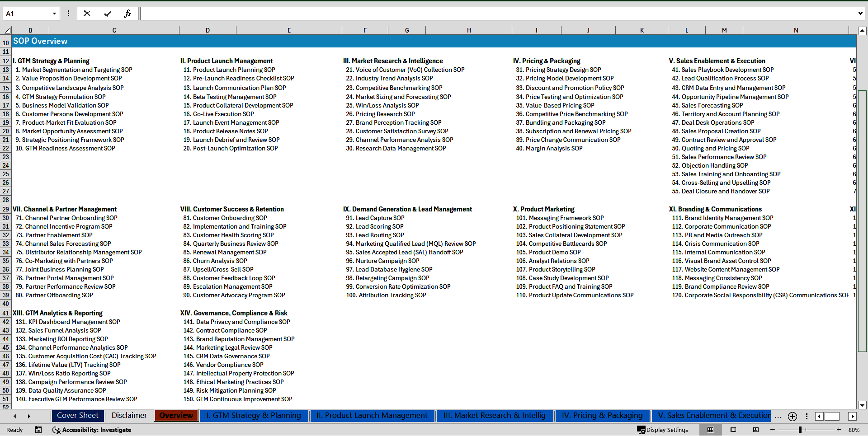
Task: Switch to the IV. Pricing & Packaging tab
Action: (x=602, y=416)
